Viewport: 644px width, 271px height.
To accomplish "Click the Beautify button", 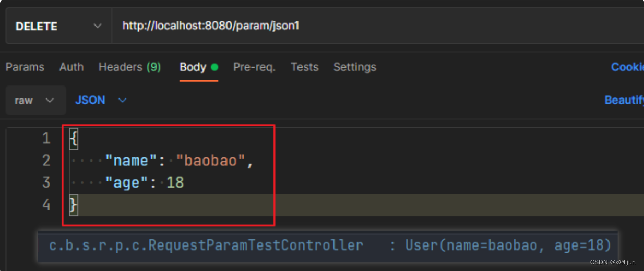I will tap(624, 100).
